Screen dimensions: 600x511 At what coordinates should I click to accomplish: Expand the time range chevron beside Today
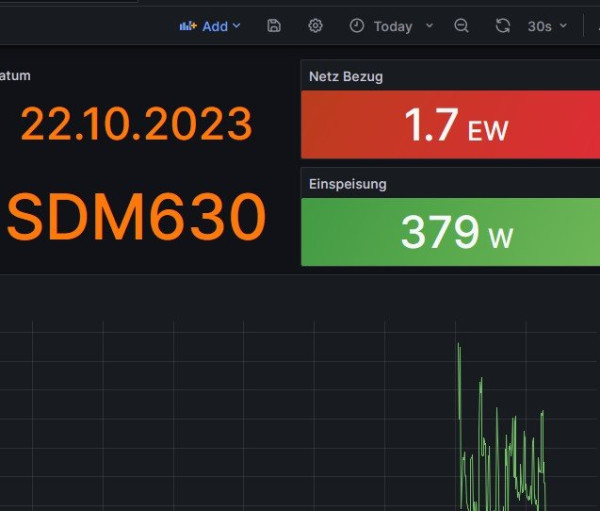pyautogui.click(x=429, y=26)
